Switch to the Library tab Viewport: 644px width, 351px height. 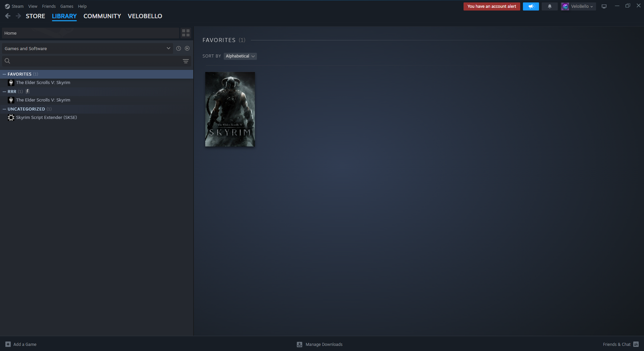click(x=64, y=16)
